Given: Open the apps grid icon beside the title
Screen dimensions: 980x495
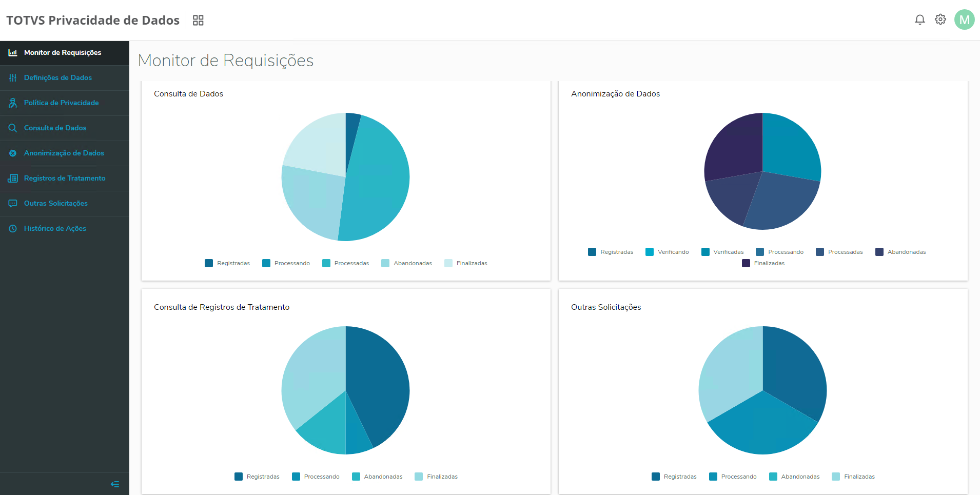Looking at the screenshot, I should [198, 20].
